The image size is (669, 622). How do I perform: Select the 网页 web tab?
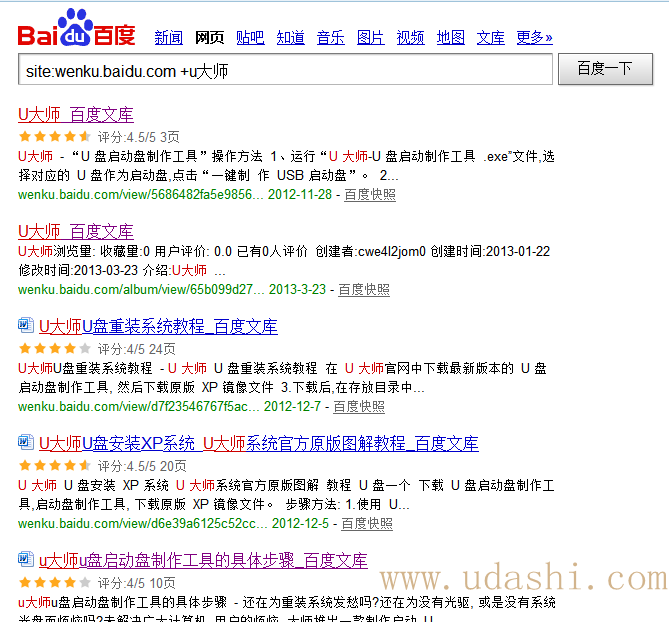coord(209,38)
